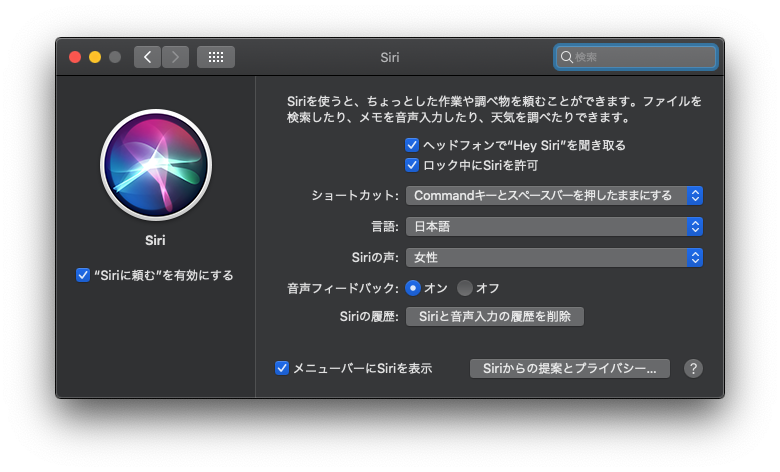Image resolution: width=780 pixels, height=472 pixels.
Task: Click the large Siri orb icon
Action: (x=156, y=165)
